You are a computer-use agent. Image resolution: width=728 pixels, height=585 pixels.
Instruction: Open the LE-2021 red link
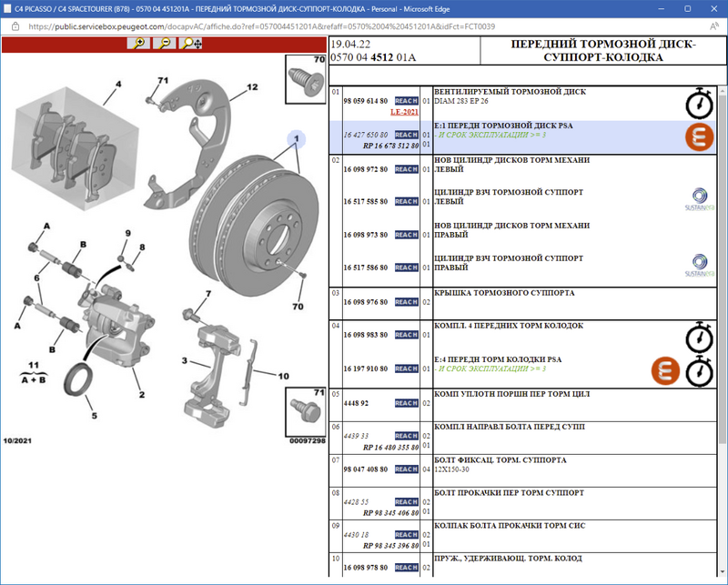(x=404, y=112)
